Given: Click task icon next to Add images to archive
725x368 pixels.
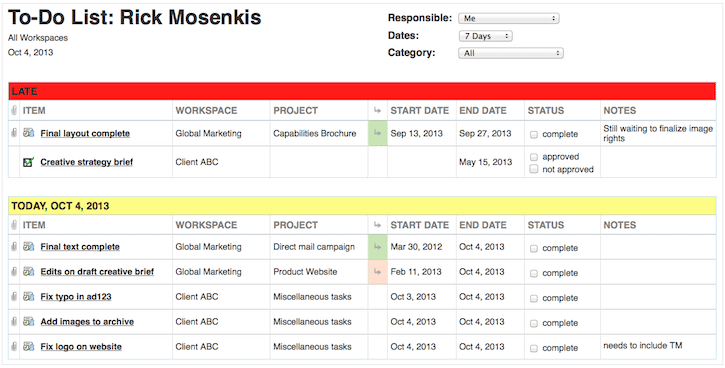Looking at the screenshot, I should 29,321.
